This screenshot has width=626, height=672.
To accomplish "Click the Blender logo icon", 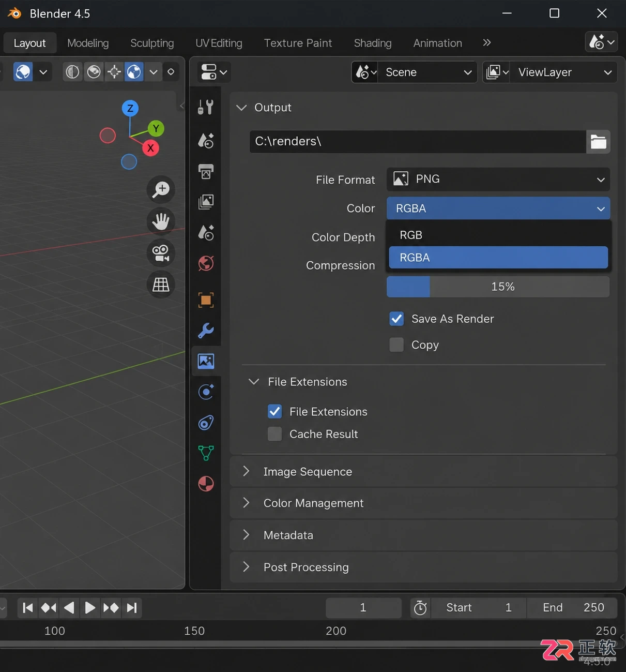I will (14, 13).
